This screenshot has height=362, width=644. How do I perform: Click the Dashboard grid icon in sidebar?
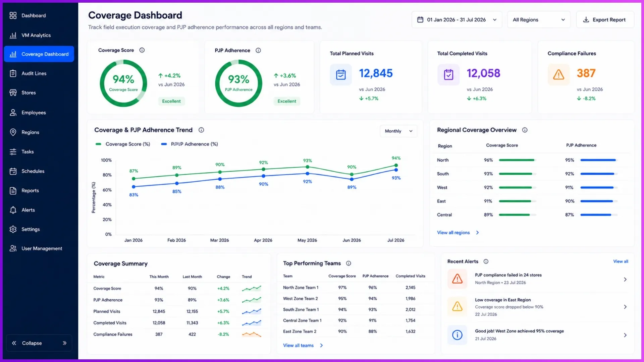click(13, 15)
